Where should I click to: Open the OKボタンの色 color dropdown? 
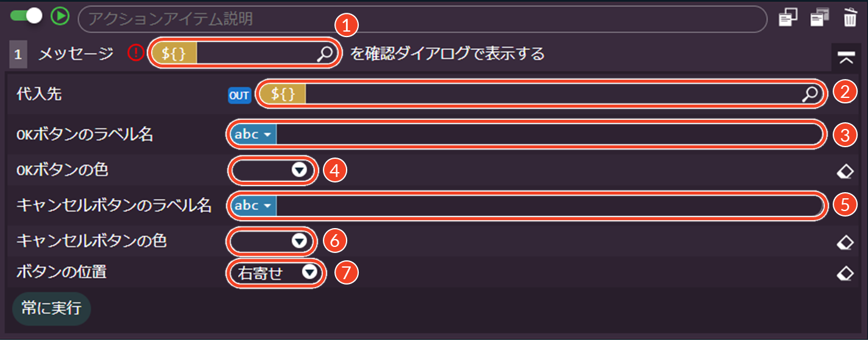272,171
